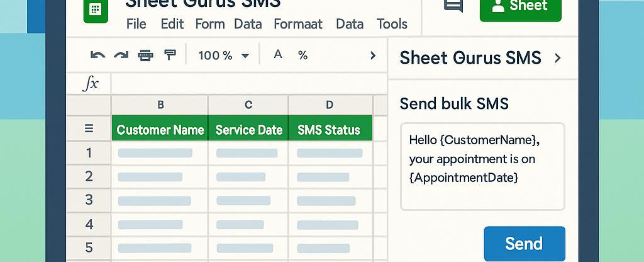Open the Edit menu
The height and width of the screenshot is (262, 644).
coord(172,24)
